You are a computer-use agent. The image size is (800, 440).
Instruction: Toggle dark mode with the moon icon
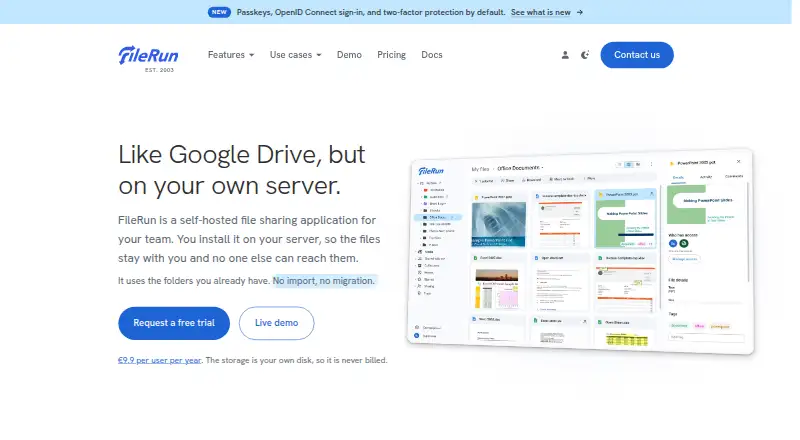click(585, 55)
